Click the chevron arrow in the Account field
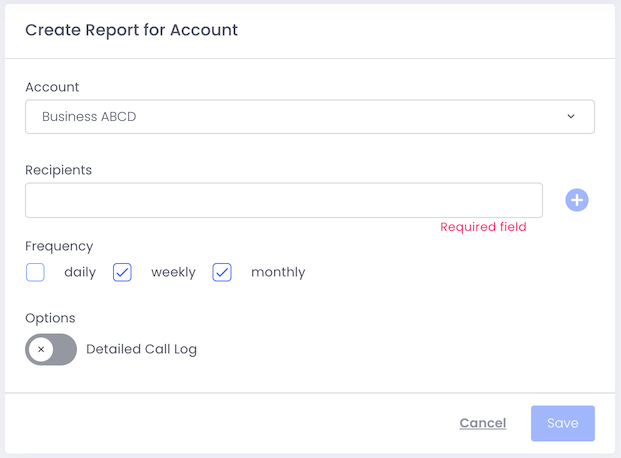The image size is (621, 458). 571,116
